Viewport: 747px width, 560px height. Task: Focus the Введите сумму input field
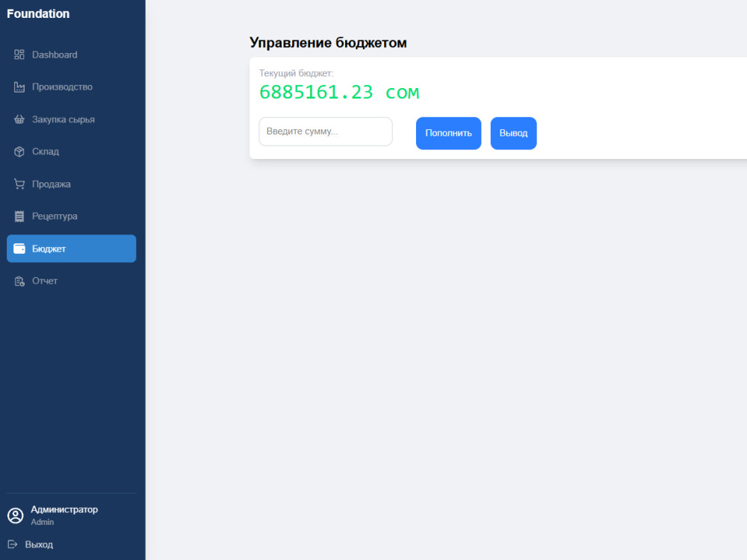click(x=326, y=131)
